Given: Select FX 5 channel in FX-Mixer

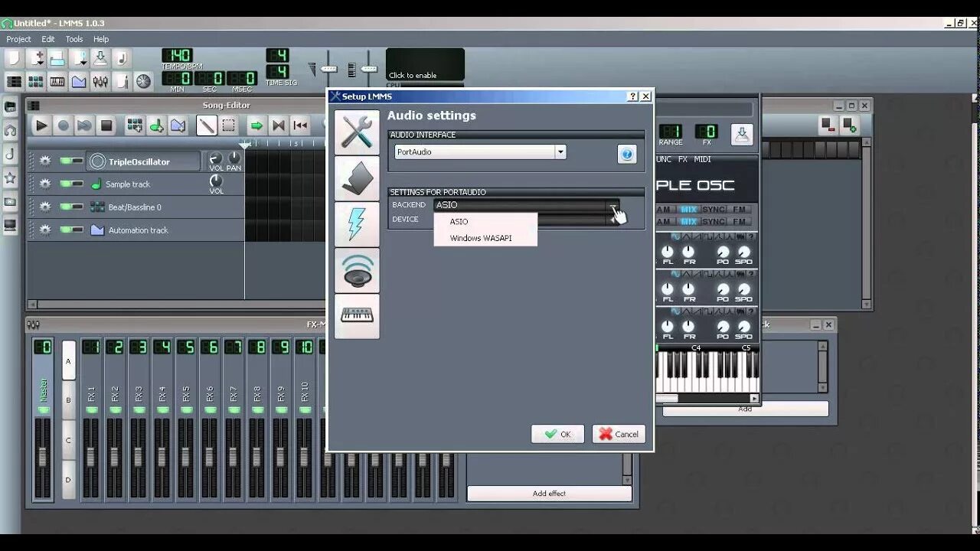Looking at the screenshot, I should (x=186, y=419).
